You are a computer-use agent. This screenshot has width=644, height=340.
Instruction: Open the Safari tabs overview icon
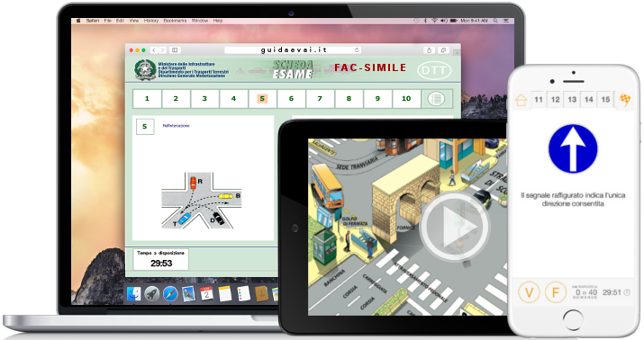point(443,50)
